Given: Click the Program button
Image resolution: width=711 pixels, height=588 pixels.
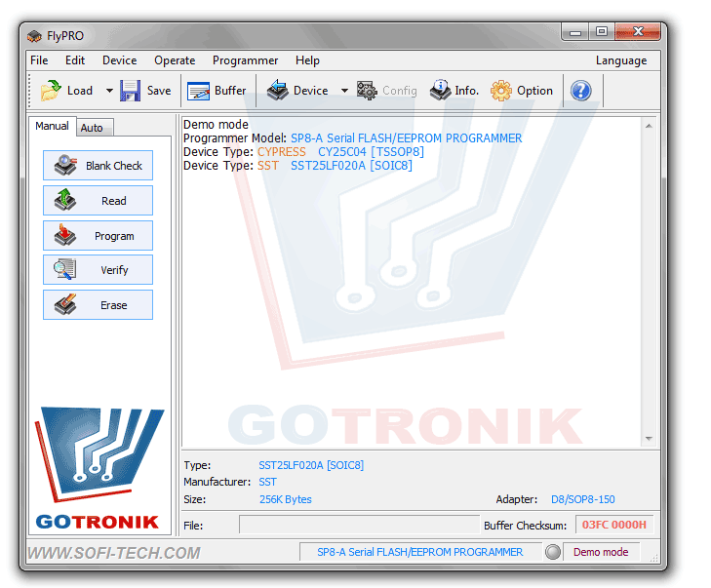Looking at the screenshot, I should click(98, 236).
